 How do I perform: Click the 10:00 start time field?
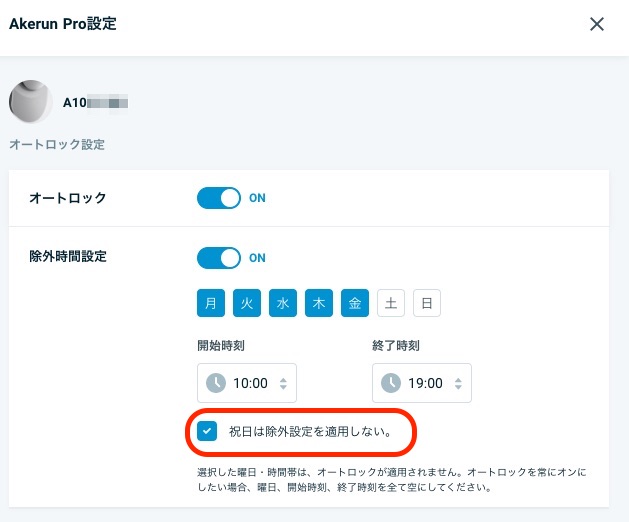click(x=247, y=383)
